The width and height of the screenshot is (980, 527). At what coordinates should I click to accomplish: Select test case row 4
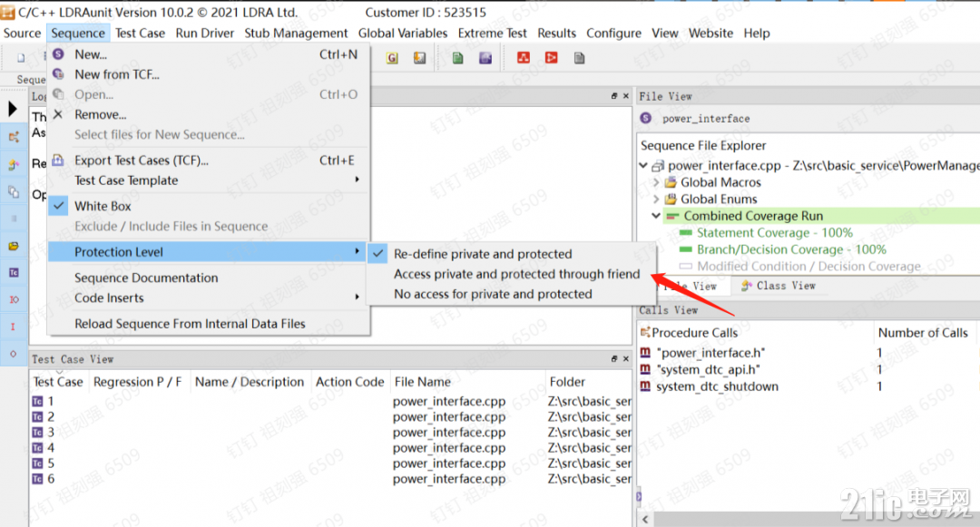[x=331, y=448]
